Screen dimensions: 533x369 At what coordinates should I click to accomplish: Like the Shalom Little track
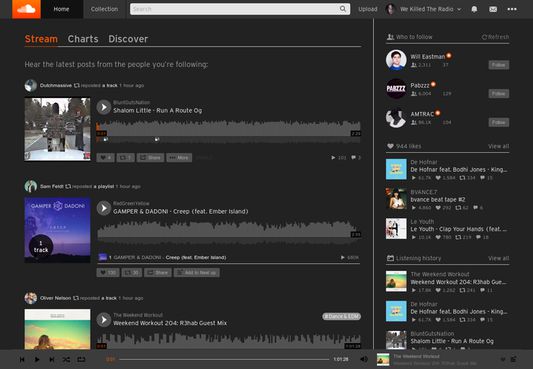pyautogui.click(x=105, y=157)
